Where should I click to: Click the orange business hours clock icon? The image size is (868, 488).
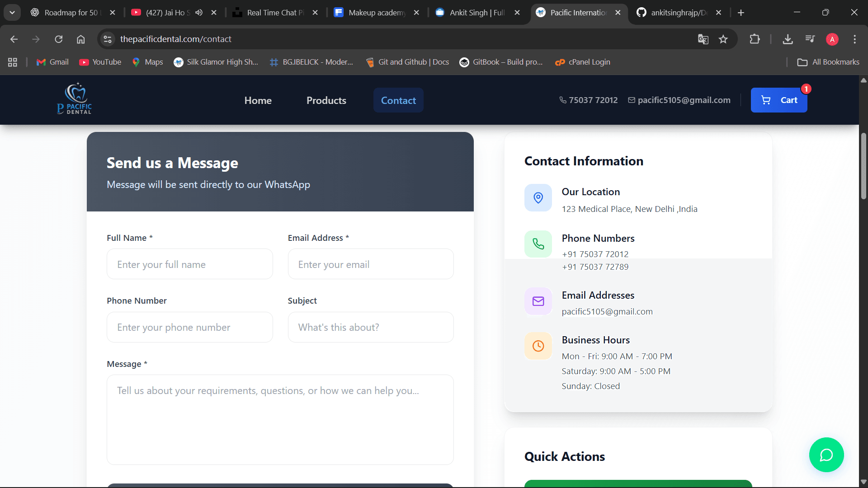[538, 346]
